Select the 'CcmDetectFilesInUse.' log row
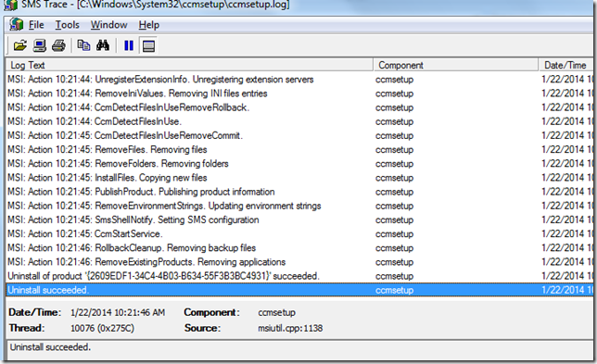Viewport: 597px width, 364px height. pyautogui.click(x=299, y=121)
